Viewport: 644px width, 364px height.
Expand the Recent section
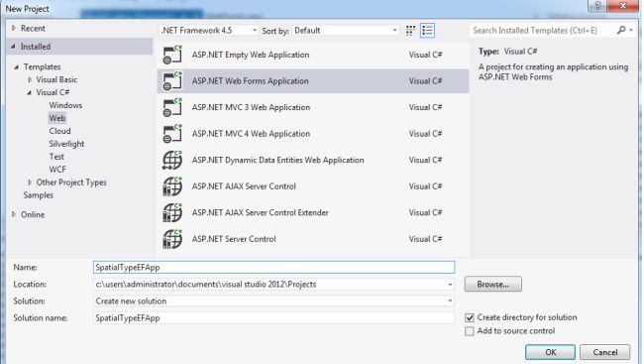14,28
